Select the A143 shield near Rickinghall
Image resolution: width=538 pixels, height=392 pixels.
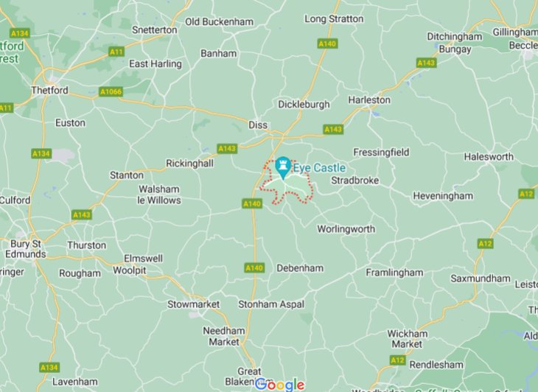click(x=227, y=149)
